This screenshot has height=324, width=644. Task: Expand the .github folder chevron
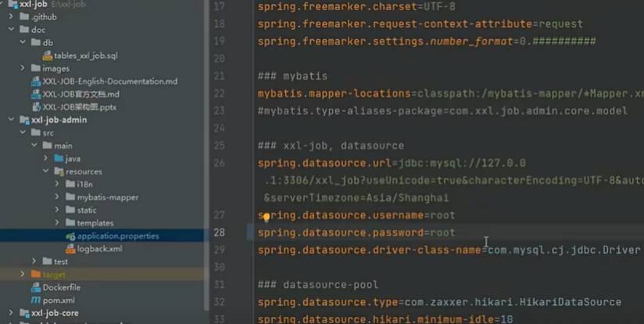(x=11, y=16)
